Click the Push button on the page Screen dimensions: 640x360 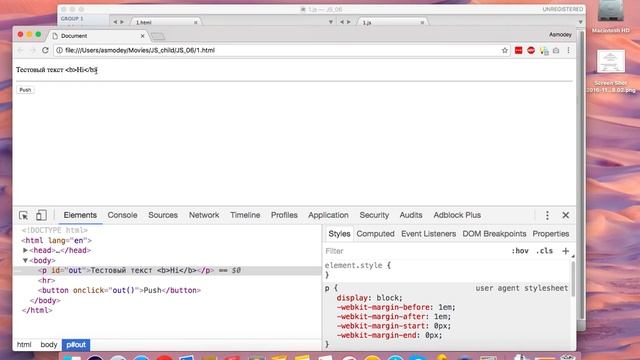pos(25,90)
